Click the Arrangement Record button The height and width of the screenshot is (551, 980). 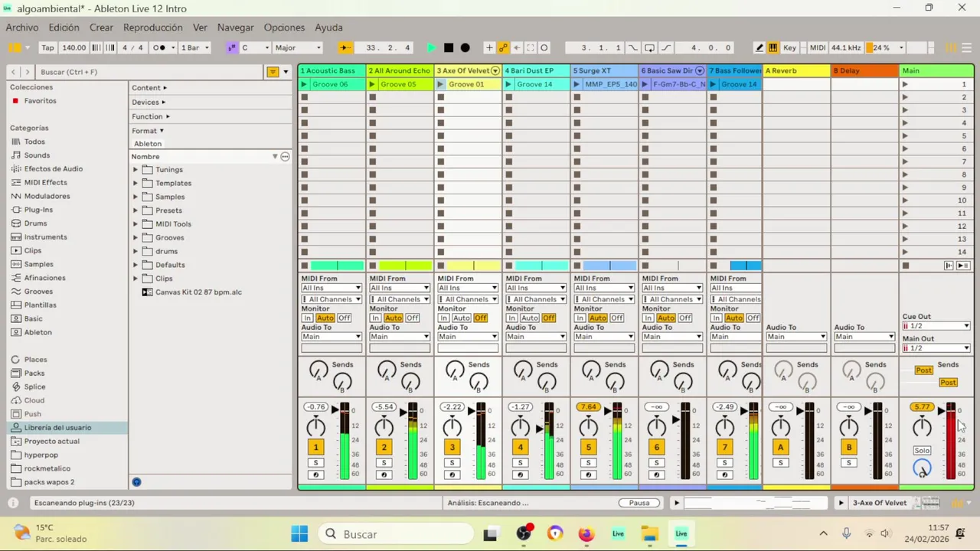[465, 47]
